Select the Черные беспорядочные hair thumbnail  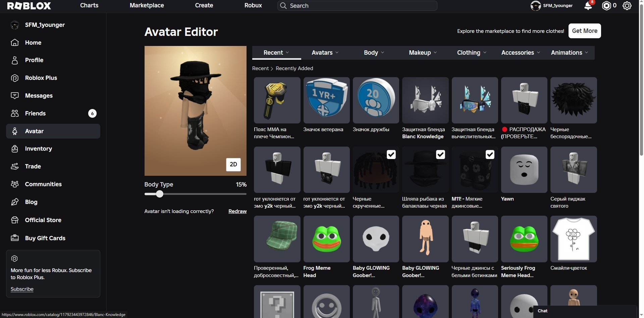pyautogui.click(x=574, y=100)
